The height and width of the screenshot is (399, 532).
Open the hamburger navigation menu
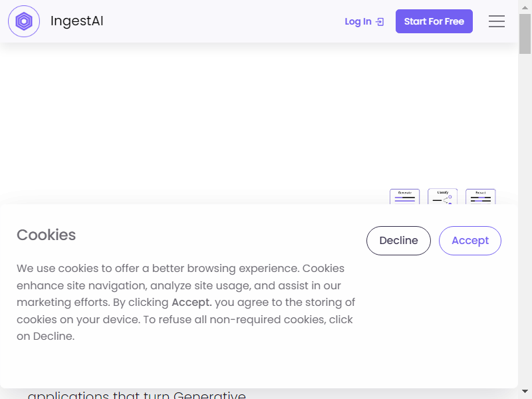496,21
